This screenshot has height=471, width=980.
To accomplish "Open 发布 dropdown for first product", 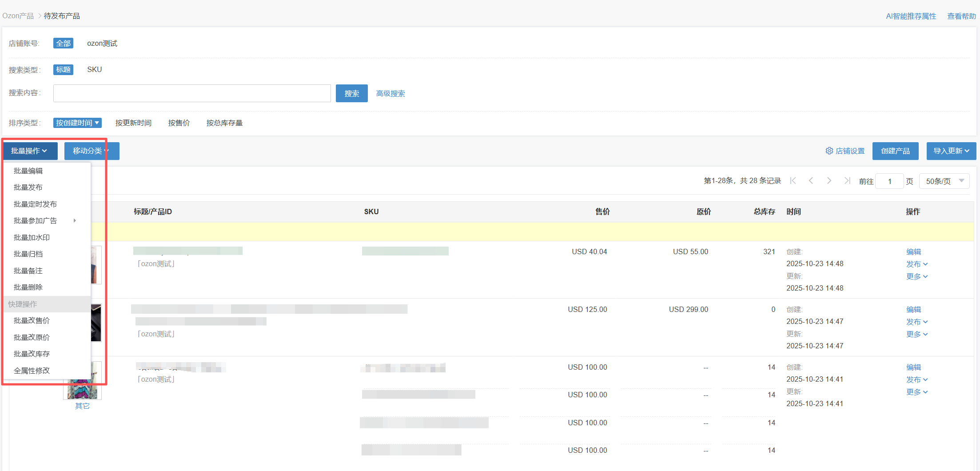I will 916,264.
